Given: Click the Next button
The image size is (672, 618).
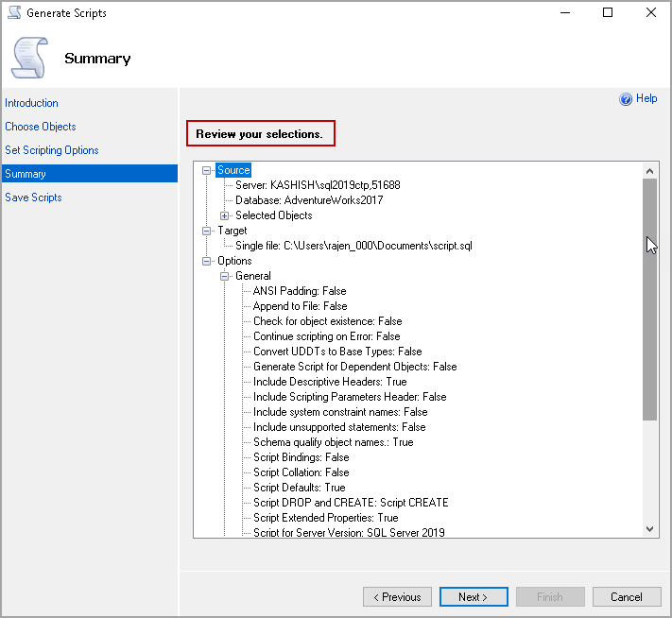Looking at the screenshot, I should 474,597.
